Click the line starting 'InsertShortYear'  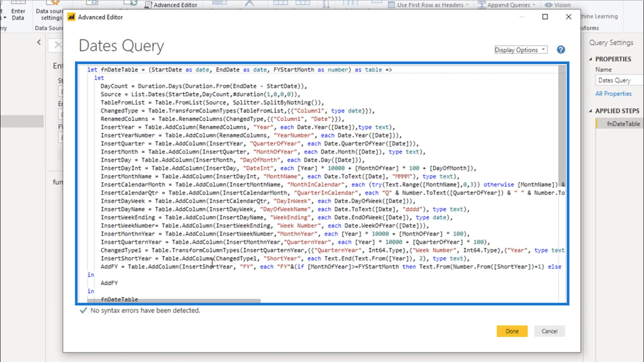coord(285,259)
